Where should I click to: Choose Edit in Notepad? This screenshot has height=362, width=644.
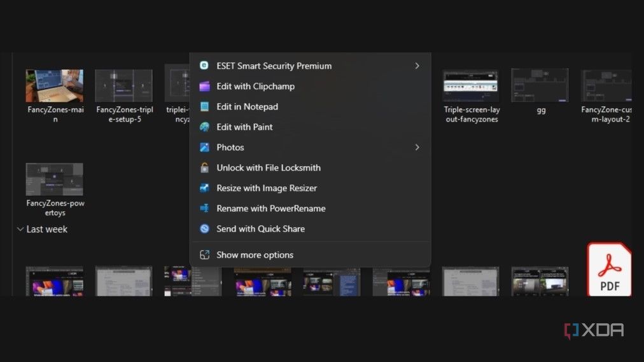[310, 107]
